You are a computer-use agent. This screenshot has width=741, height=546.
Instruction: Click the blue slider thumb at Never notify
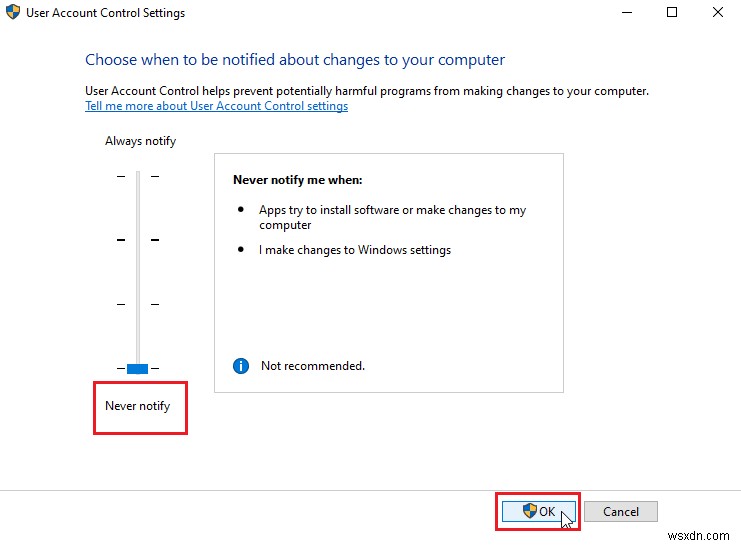click(x=137, y=369)
